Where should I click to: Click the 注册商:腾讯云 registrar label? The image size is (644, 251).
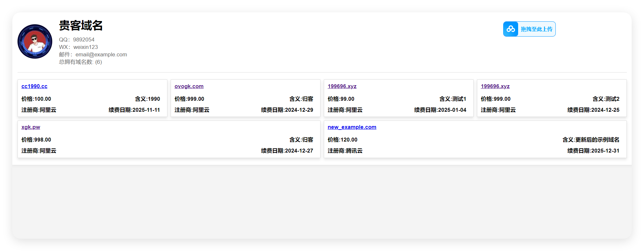345,151
